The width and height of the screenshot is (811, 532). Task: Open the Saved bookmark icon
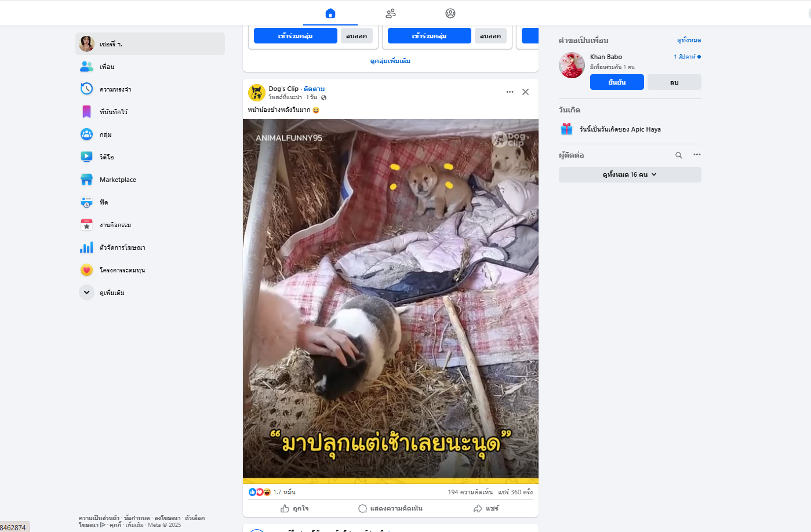[86, 111]
